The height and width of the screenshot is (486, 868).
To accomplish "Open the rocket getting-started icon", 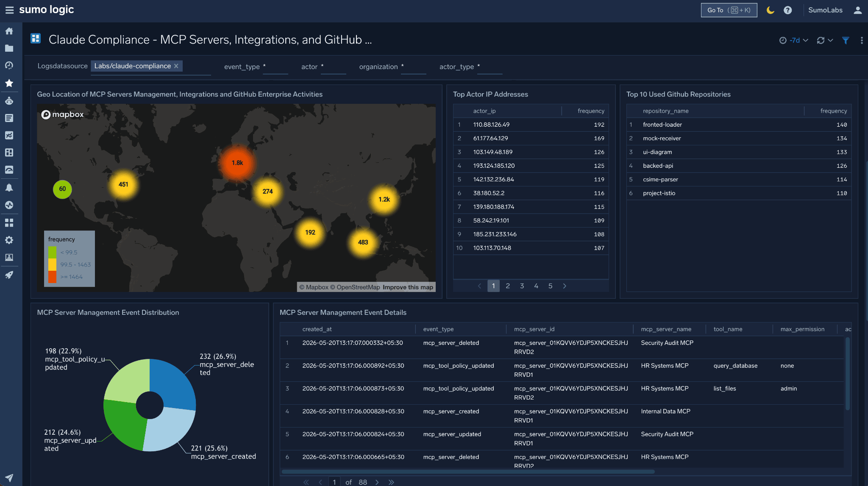I will pos(9,275).
